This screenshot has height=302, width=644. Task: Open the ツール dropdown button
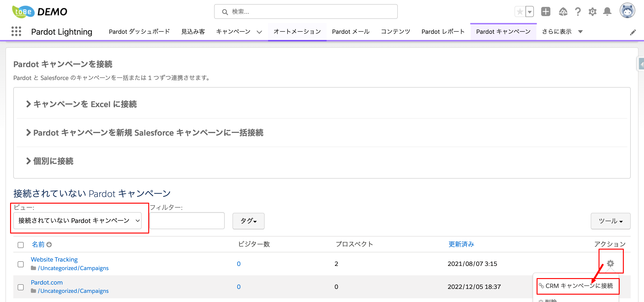point(610,221)
